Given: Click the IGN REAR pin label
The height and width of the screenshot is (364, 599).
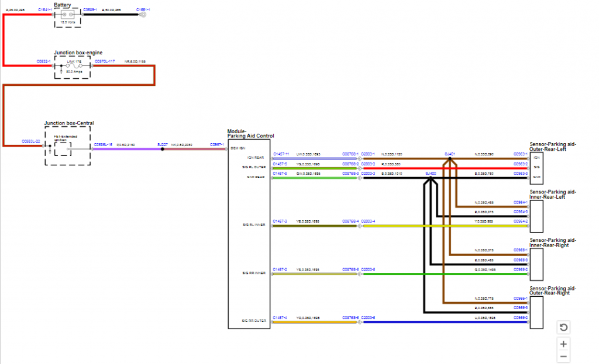Looking at the screenshot, I should click(255, 158).
